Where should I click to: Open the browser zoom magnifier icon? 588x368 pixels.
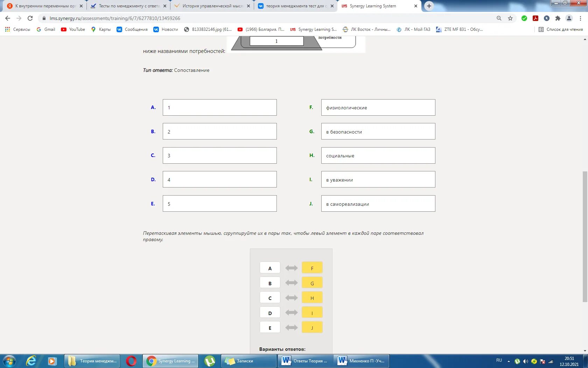[499, 18]
